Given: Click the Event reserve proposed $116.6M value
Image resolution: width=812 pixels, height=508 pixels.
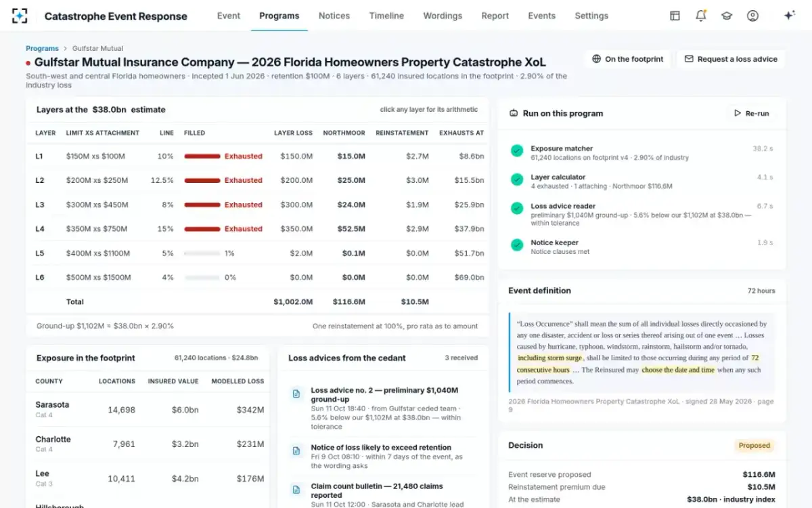Looking at the screenshot, I should click(759, 475).
